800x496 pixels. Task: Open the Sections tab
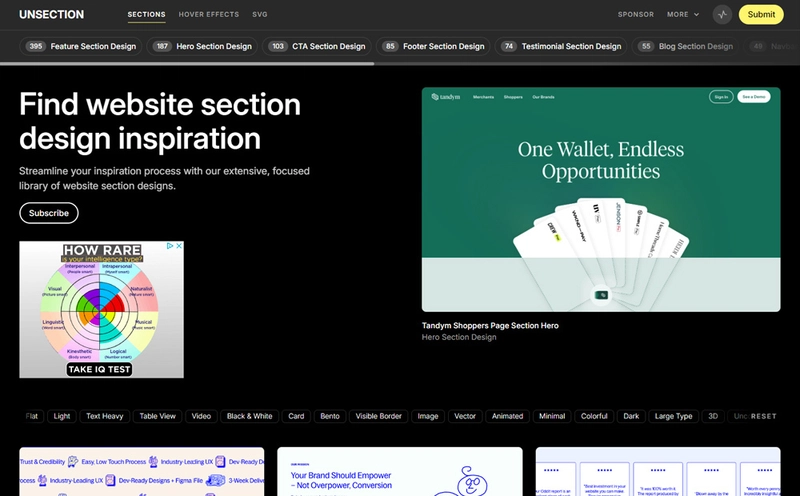click(x=146, y=14)
